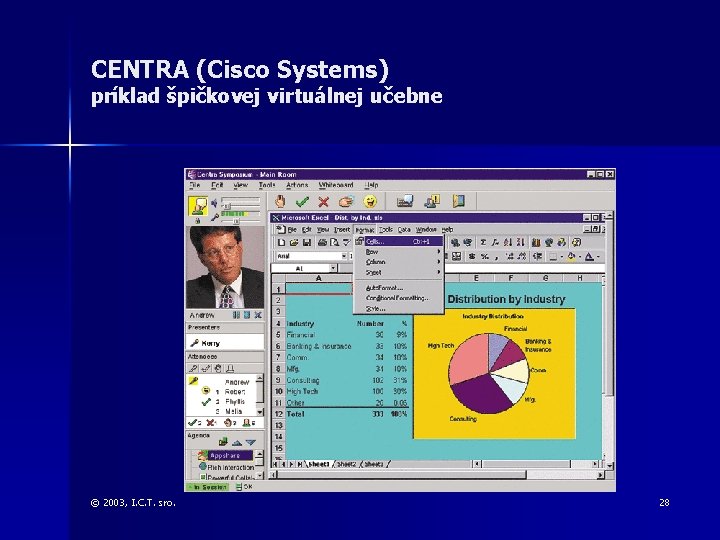Image resolution: width=720 pixels, height=540 pixels.
Task: Click the open door exit icon
Action: coord(459,201)
